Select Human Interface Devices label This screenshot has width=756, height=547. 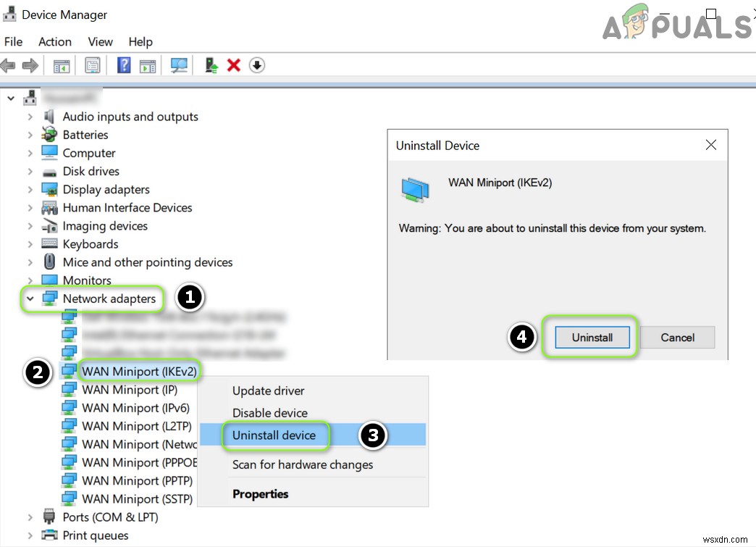pos(127,207)
